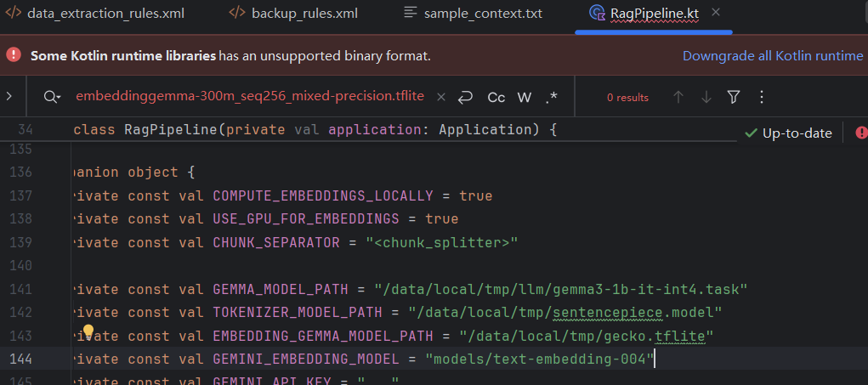
Task: Select the RagPipeline.kt tab
Action: coord(655,13)
